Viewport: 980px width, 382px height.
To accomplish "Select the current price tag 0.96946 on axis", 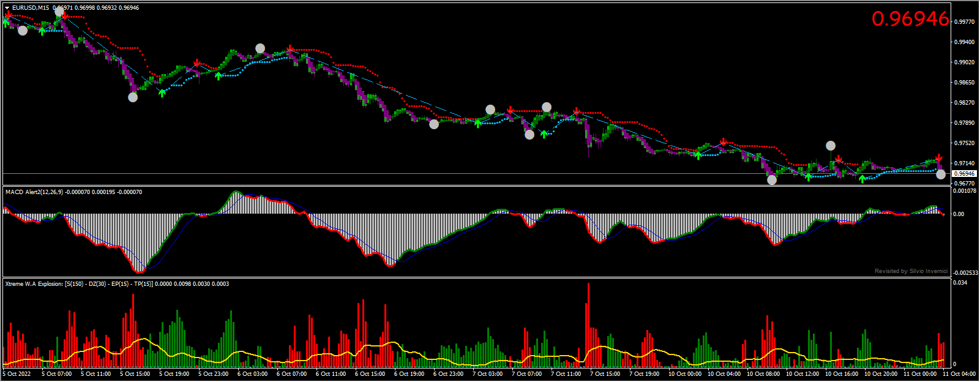I will pyautogui.click(x=964, y=174).
